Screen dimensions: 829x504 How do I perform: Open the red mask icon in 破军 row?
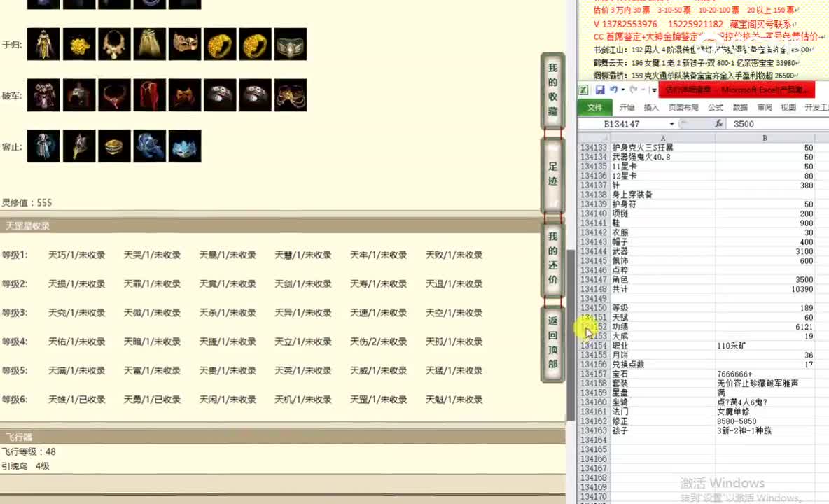[185, 95]
